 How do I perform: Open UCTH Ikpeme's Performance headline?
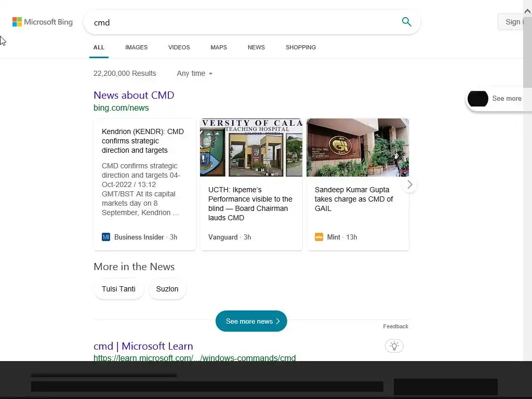(x=250, y=204)
